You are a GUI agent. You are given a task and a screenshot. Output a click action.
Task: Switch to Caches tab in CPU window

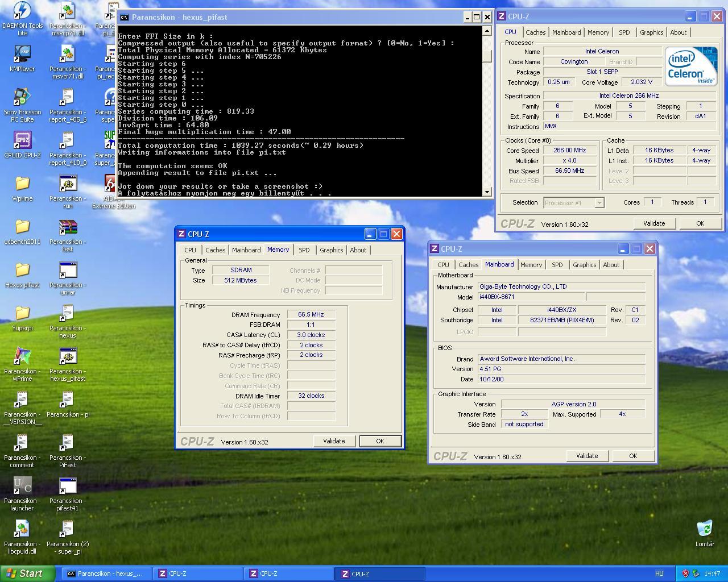(535, 32)
